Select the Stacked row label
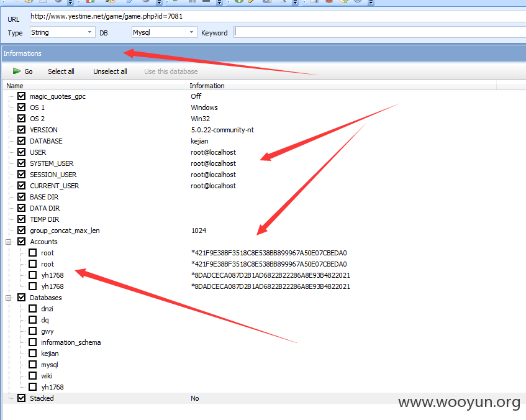This screenshot has width=526, height=420. (x=42, y=398)
